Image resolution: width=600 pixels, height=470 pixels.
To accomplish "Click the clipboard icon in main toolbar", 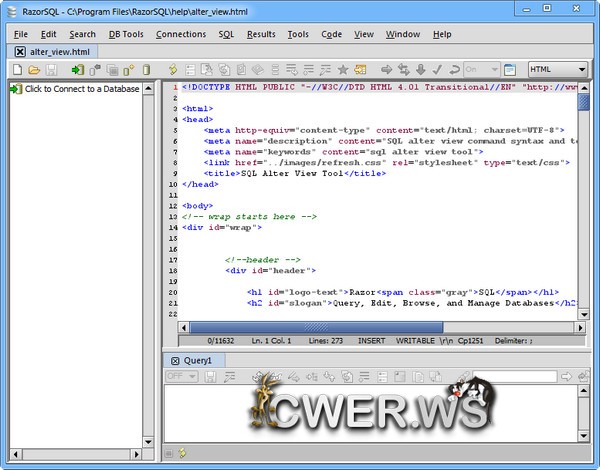I will (241, 70).
